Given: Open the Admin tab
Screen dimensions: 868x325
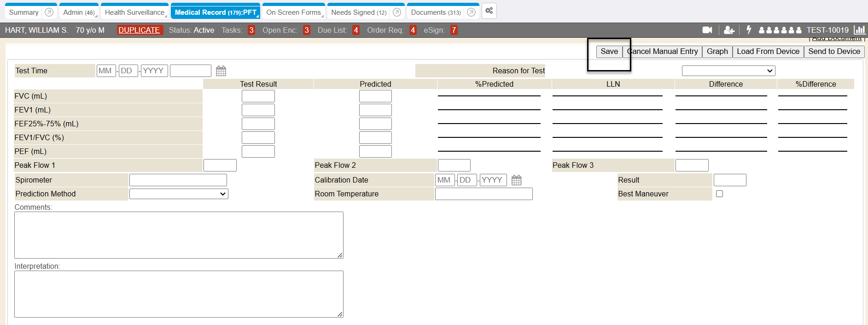Looking at the screenshot, I should (78, 12).
